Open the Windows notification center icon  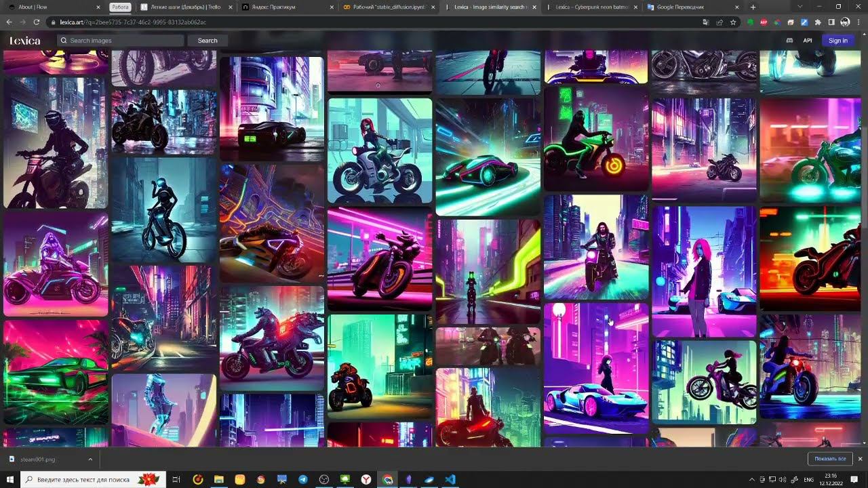point(855,479)
